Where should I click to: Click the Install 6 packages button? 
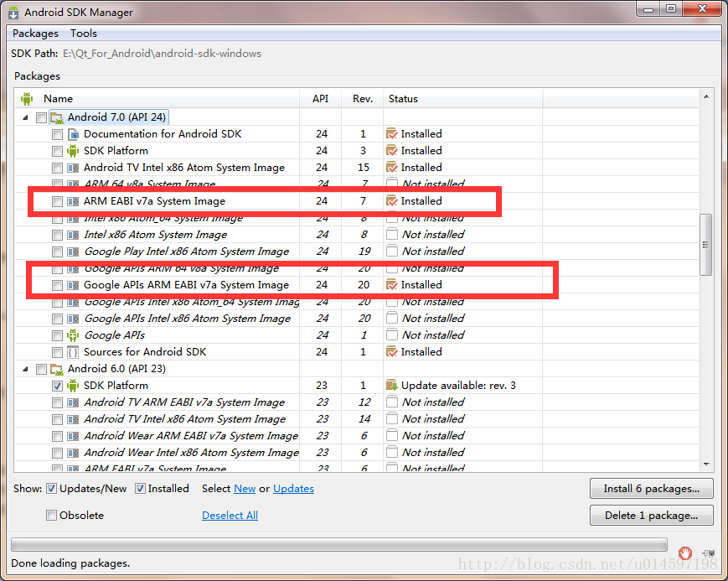[651, 488]
